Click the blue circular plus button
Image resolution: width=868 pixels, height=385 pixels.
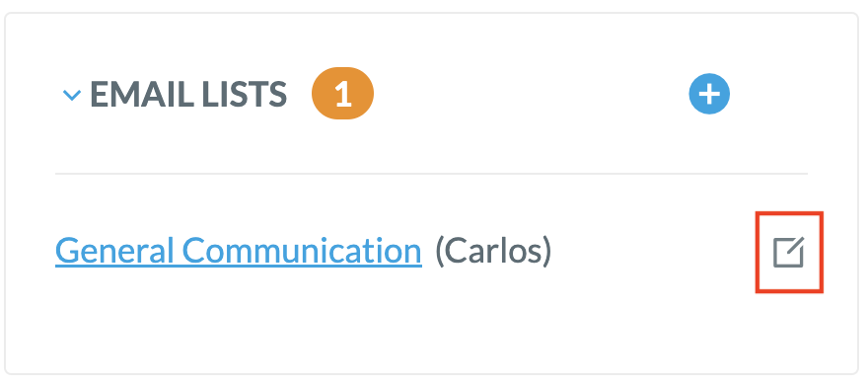tap(709, 94)
